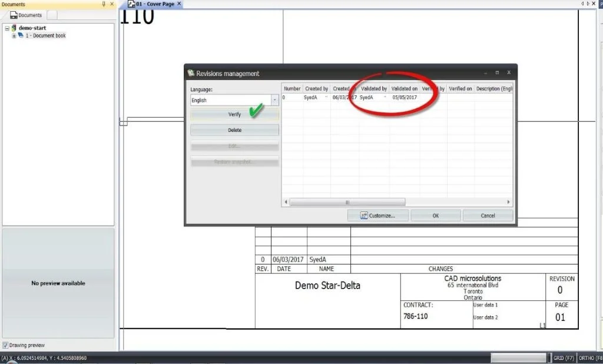This screenshot has height=364, width=603.
Task: Cancel the Revisions management dialog
Action: [x=488, y=216]
